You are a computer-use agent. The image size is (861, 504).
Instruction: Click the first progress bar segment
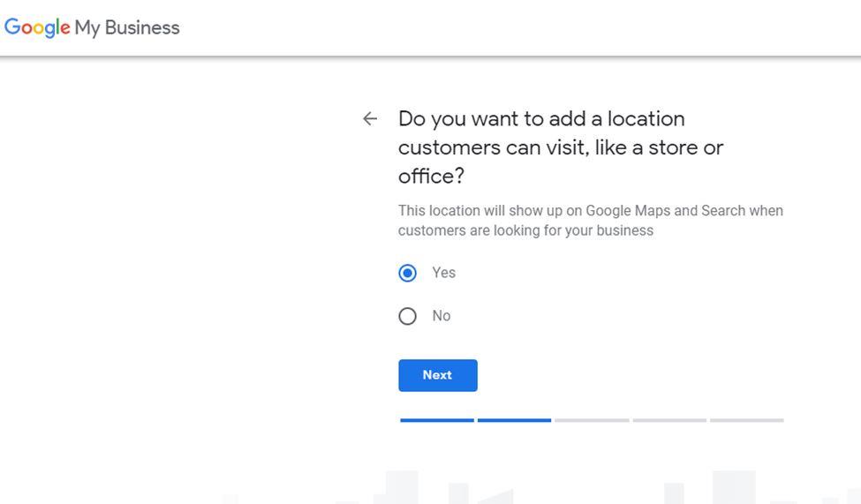pyautogui.click(x=437, y=420)
